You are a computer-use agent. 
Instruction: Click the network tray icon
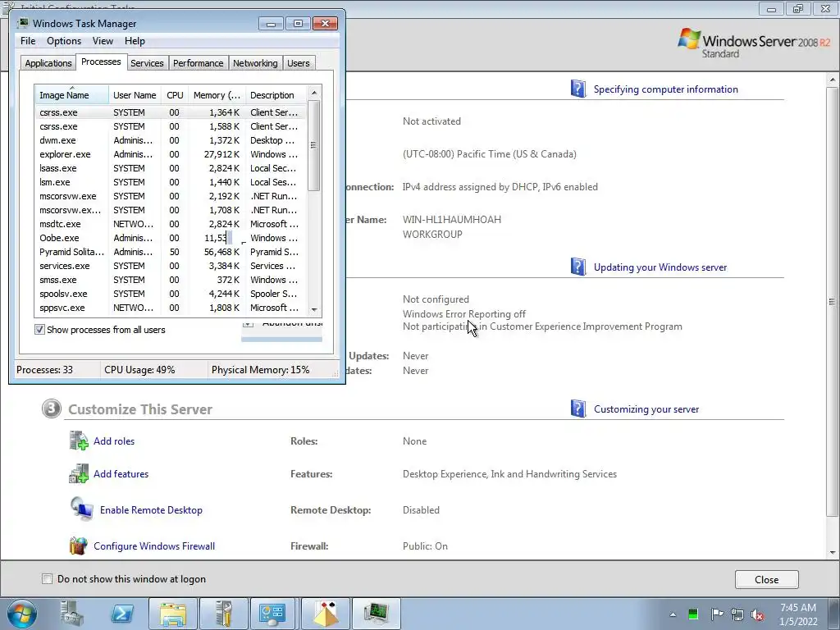737,614
